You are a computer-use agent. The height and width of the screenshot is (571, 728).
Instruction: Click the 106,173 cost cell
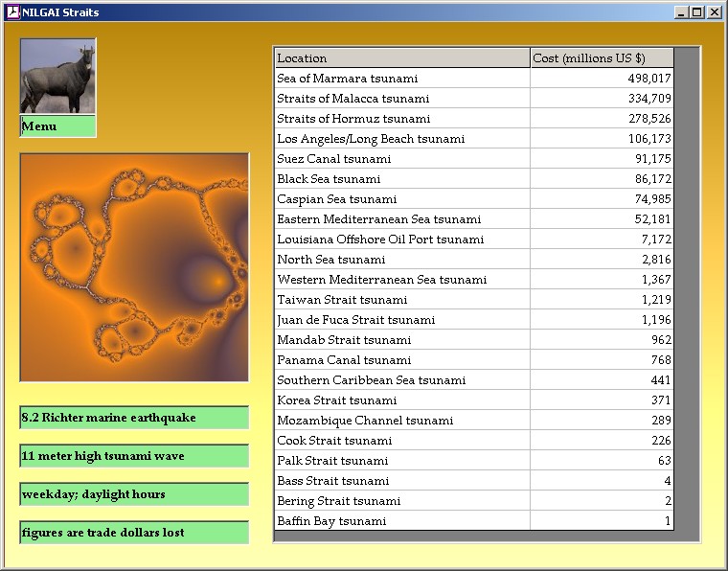click(x=601, y=139)
